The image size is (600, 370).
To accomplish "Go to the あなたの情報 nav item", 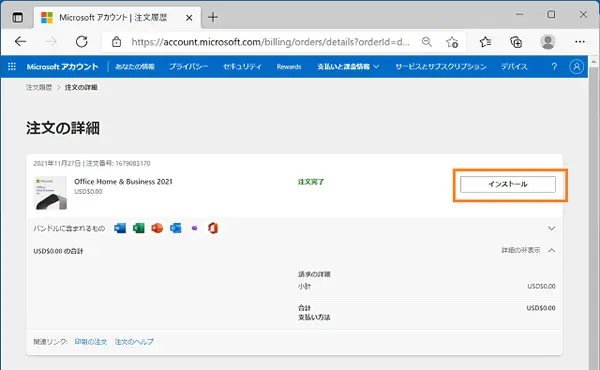I will (x=135, y=67).
